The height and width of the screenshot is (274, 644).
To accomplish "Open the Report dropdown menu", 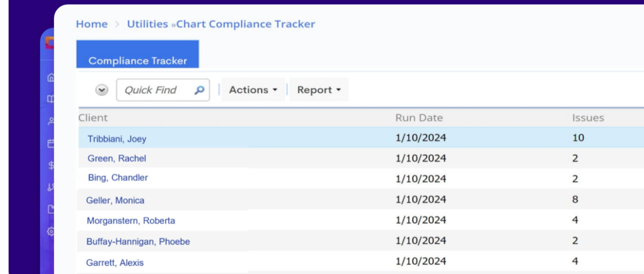I will (x=319, y=90).
